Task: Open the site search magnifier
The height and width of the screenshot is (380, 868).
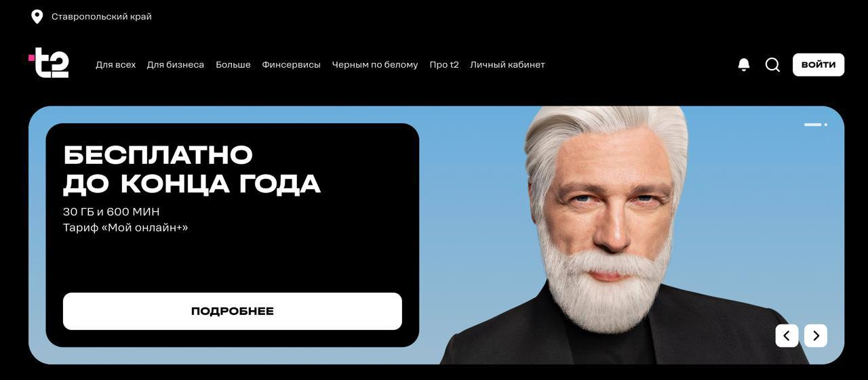Action: tap(772, 64)
